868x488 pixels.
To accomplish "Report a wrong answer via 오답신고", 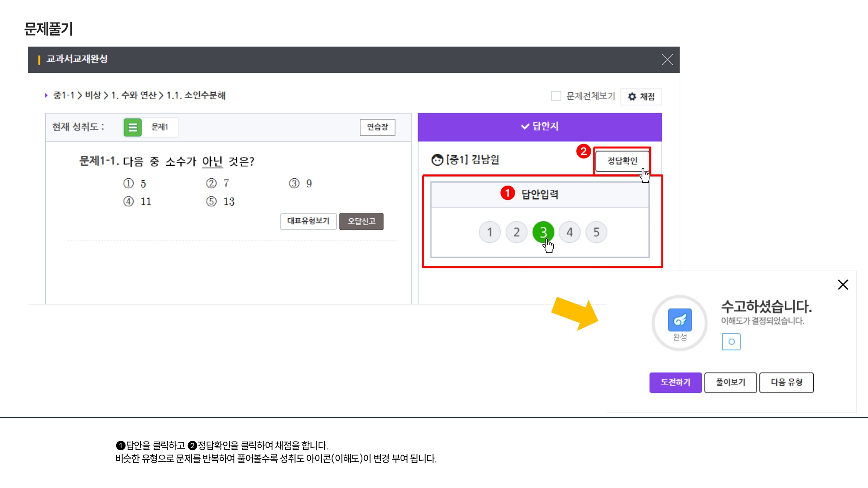I will point(362,221).
